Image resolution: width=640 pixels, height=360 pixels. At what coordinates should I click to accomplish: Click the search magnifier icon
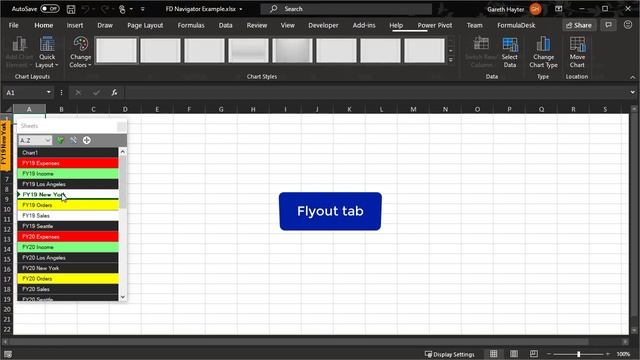[273, 9]
